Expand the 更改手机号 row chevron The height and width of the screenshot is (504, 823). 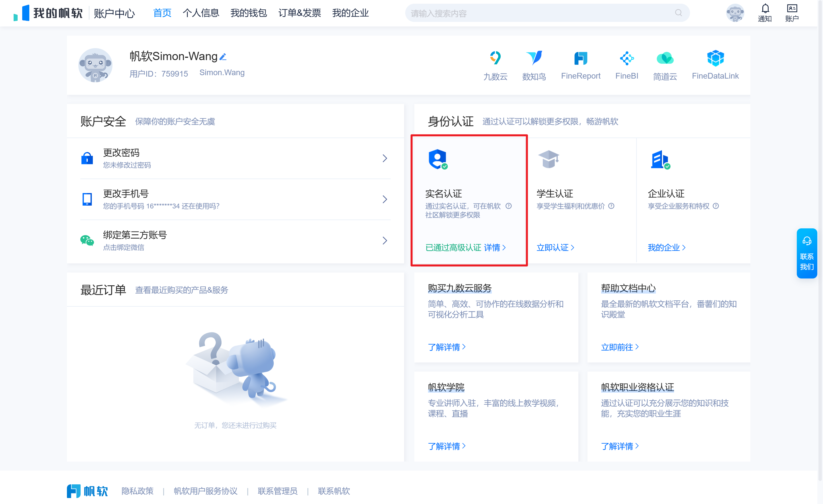(x=385, y=199)
